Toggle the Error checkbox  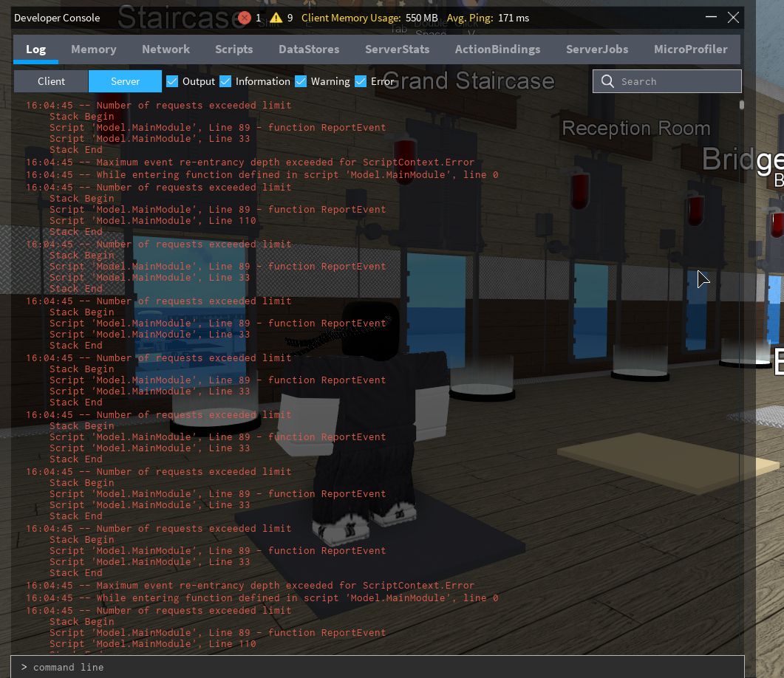click(x=361, y=81)
